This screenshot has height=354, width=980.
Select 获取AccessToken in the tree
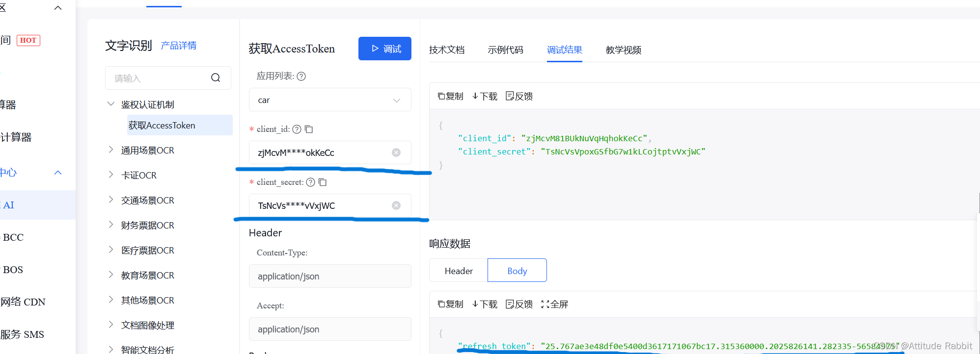[180, 125]
